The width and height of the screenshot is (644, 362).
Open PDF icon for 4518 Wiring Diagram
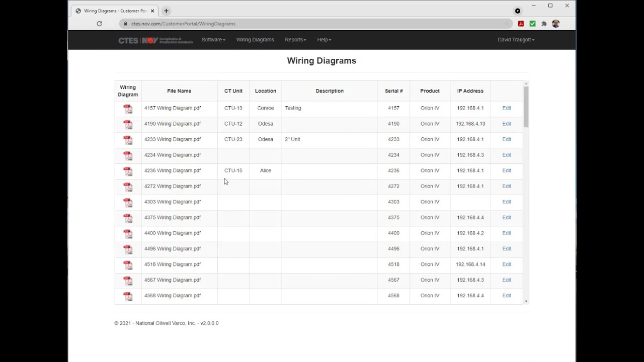pyautogui.click(x=128, y=264)
